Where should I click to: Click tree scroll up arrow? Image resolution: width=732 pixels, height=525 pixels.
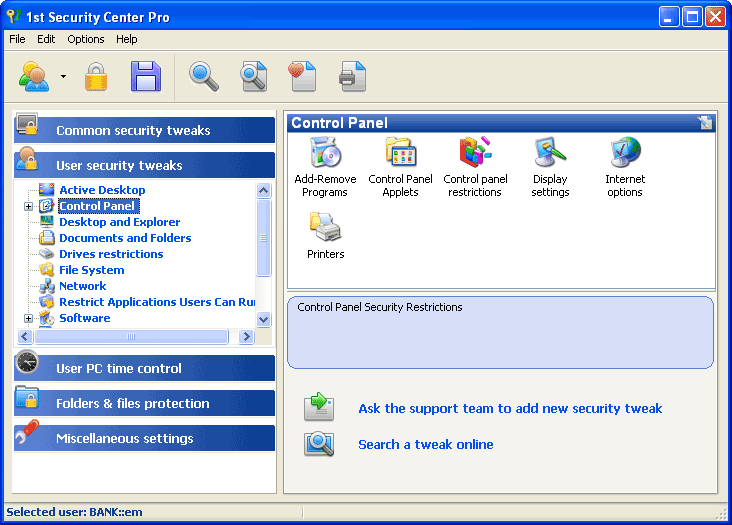pyautogui.click(x=264, y=190)
